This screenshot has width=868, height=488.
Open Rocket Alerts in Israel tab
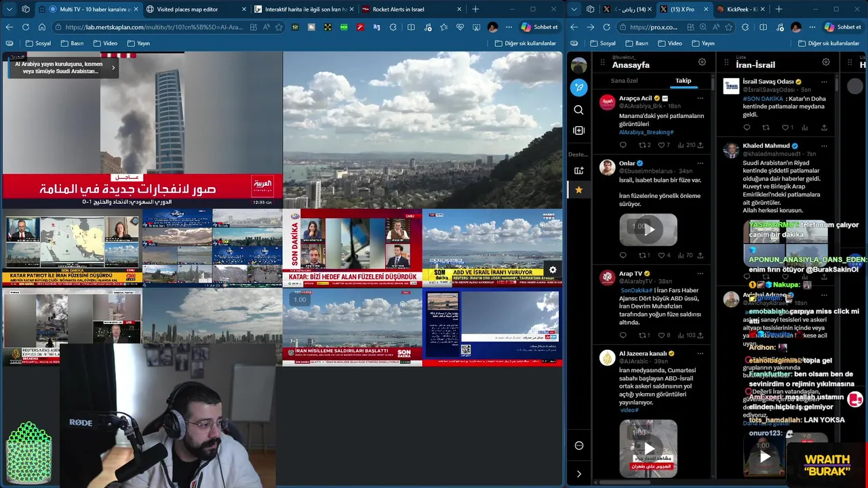[x=411, y=9]
